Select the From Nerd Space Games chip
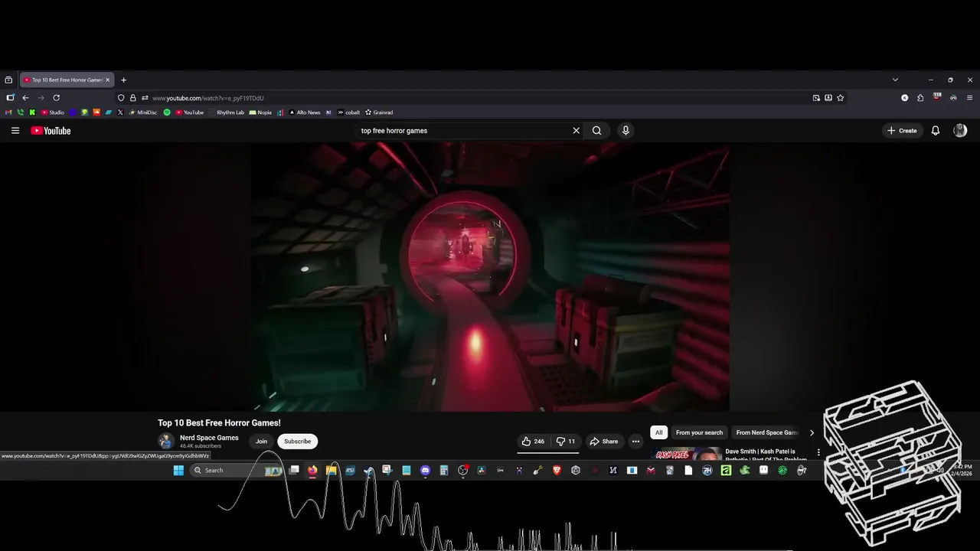Viewport: 980px width, 551px height. click(767, 432)
